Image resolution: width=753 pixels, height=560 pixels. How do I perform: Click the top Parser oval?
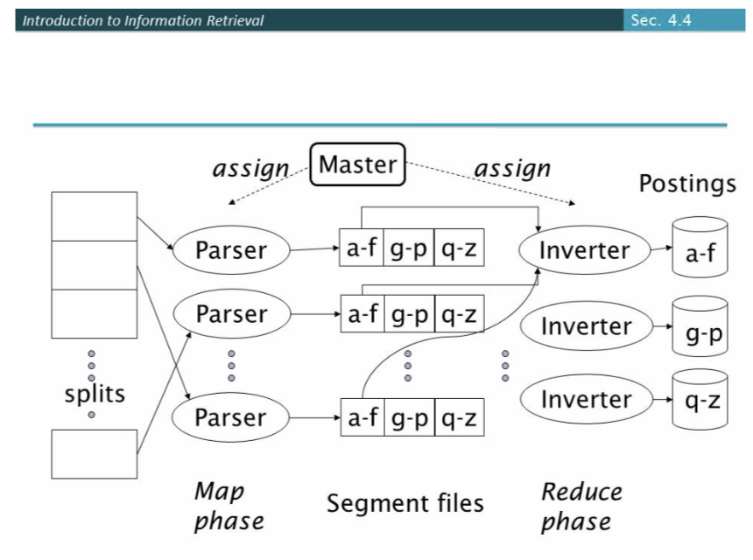click(230, 250)
